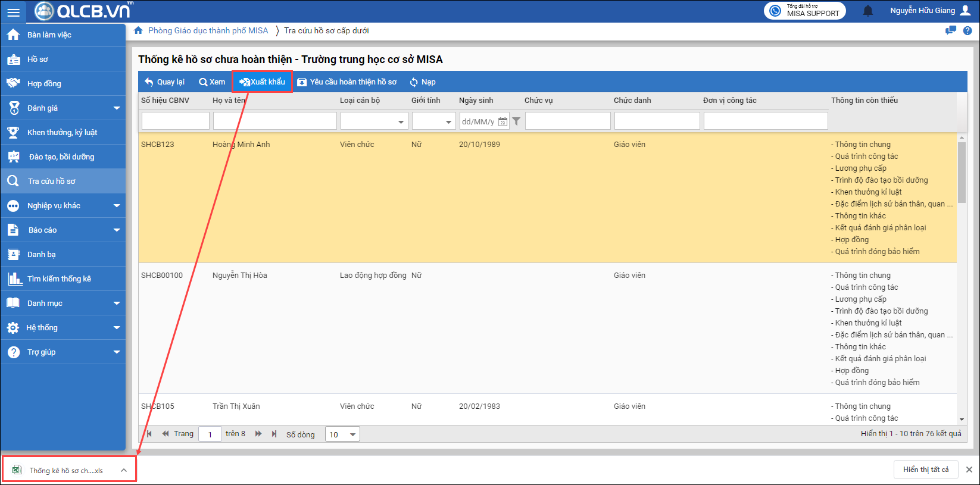Viewport: 980px width, 485px height.
Task: Click the hamburger menu icon
Action: pos(13,12)
